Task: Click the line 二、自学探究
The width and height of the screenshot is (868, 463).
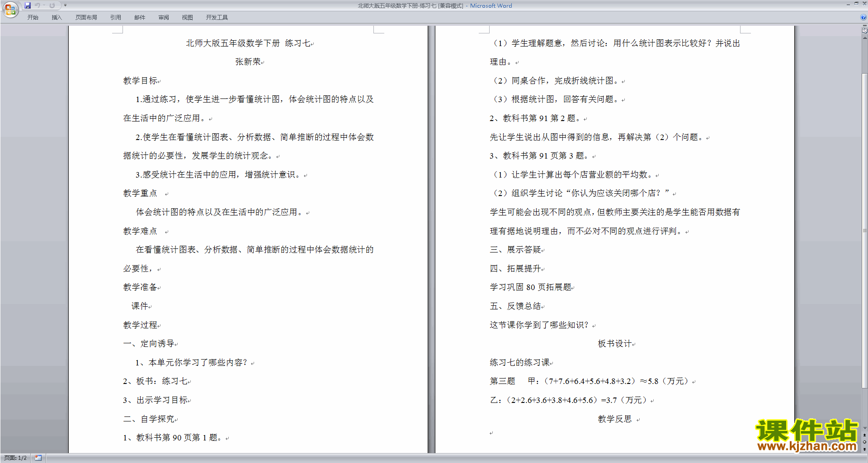Action: (149, 419)
